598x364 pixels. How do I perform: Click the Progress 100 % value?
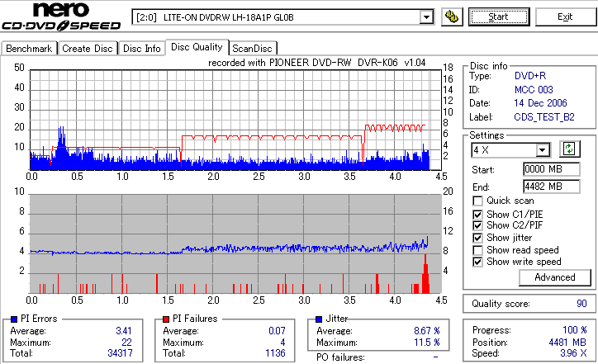(575, 330)
